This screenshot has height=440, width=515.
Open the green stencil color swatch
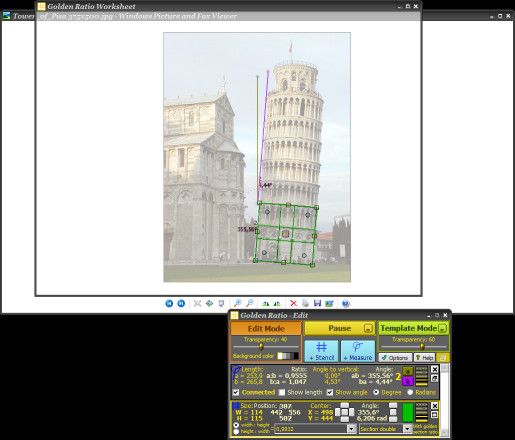408,412
